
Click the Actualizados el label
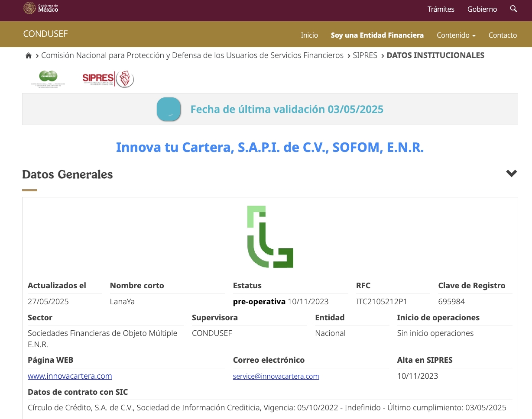pos(57,286)
